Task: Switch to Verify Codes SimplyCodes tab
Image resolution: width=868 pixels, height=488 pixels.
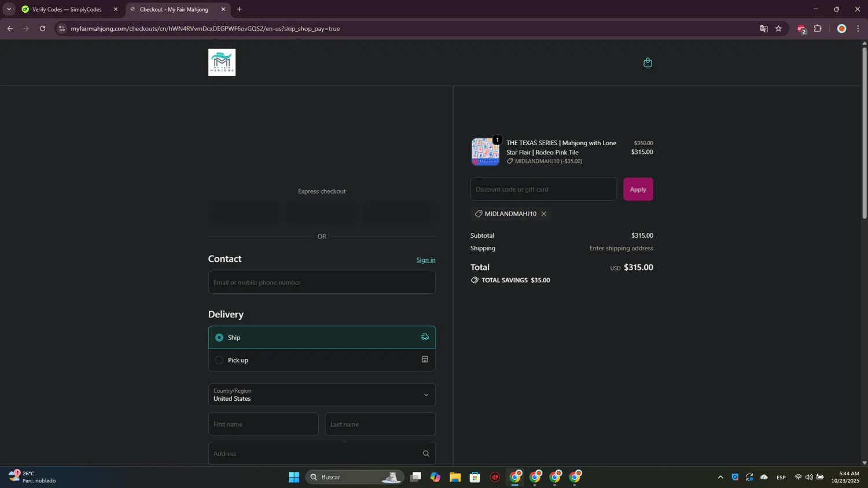Action: 67,9
